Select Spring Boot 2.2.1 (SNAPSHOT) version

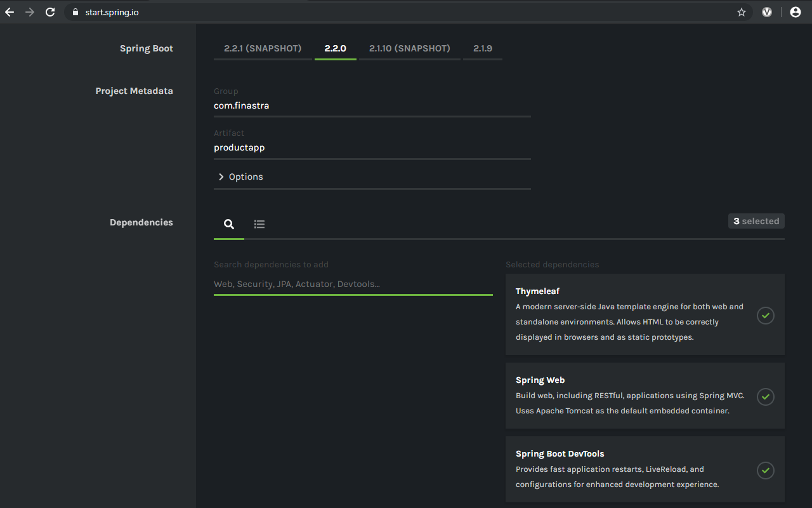tap(263, 48)
